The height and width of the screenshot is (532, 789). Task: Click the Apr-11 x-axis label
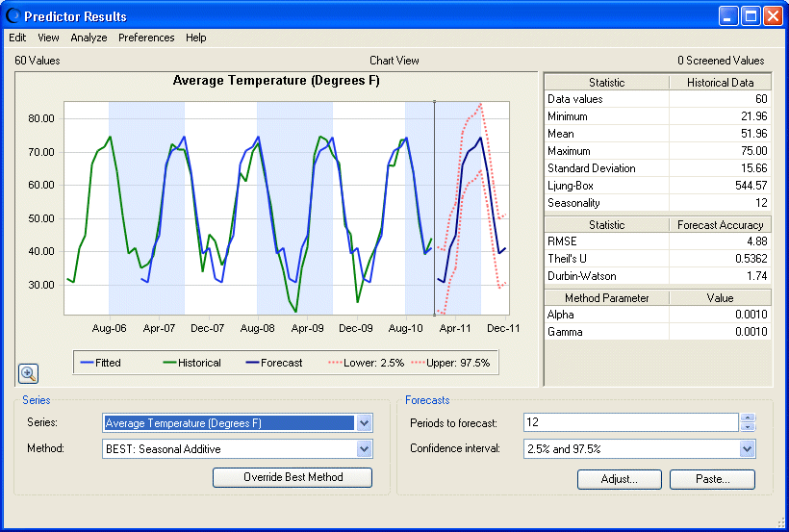click(455, 328)
